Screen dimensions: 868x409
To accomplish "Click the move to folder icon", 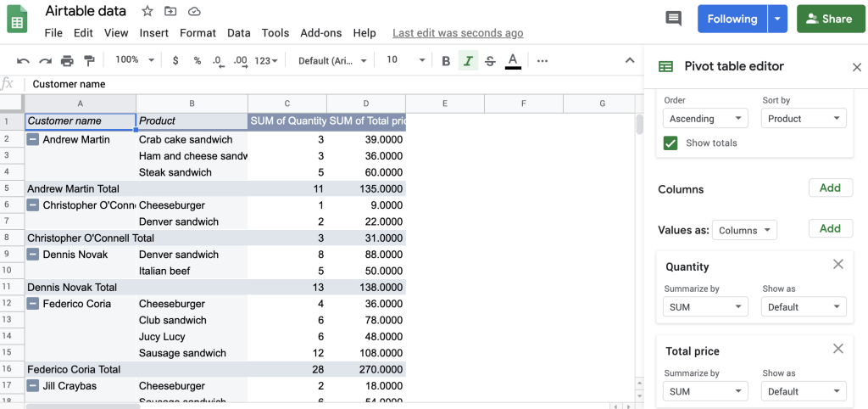I will click(170, 11).
